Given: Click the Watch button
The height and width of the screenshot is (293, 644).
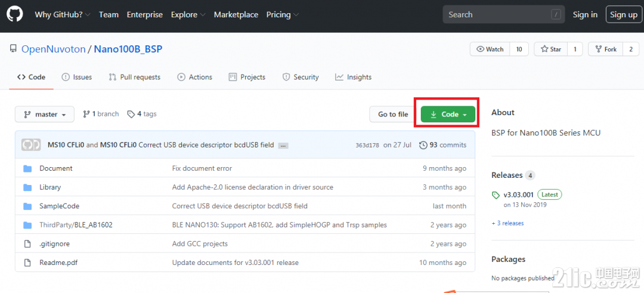Looking at the screenshot, I should [490, 50].
